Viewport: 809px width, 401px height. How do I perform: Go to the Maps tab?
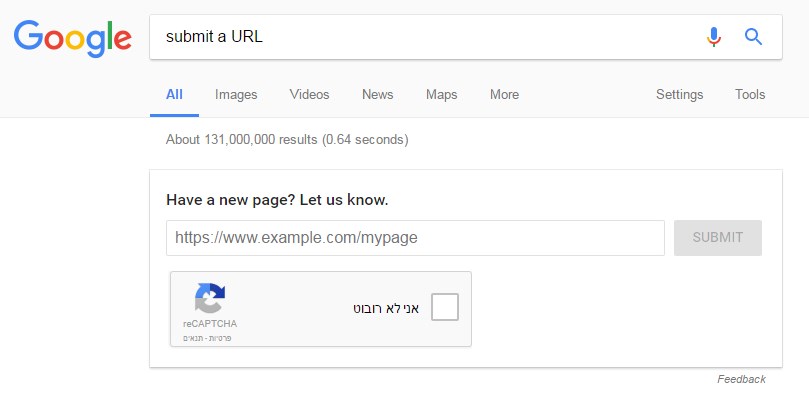[x=441, y=95]
